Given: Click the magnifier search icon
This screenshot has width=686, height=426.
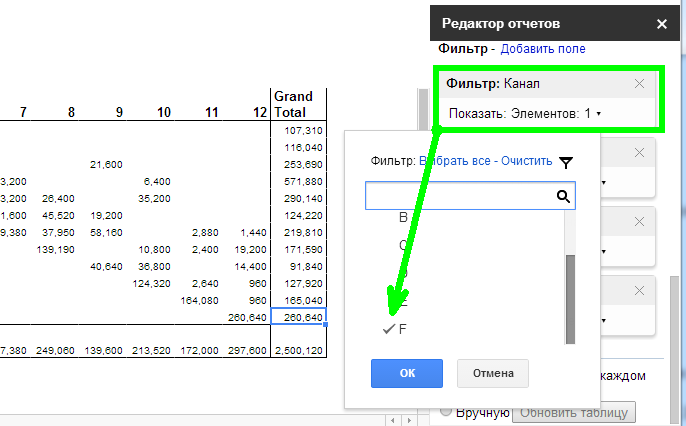Looking at the screenshot, I should (564, 196).
